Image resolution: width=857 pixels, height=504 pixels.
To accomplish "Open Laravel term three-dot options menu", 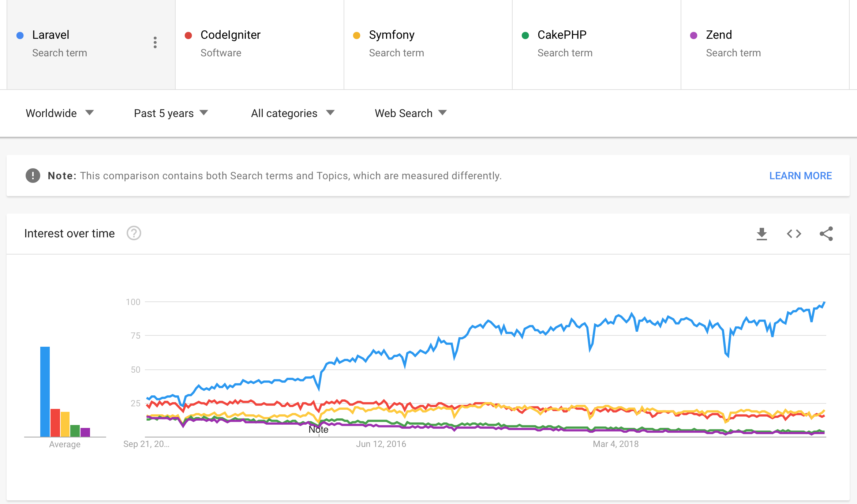I will coord(155,42).
